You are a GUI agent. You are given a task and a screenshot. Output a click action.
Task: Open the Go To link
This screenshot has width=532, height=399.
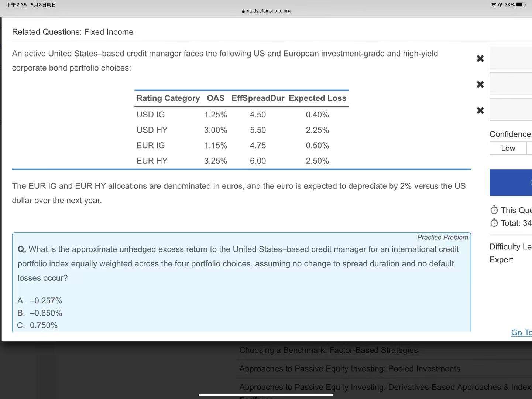click(x=521, y=332)
